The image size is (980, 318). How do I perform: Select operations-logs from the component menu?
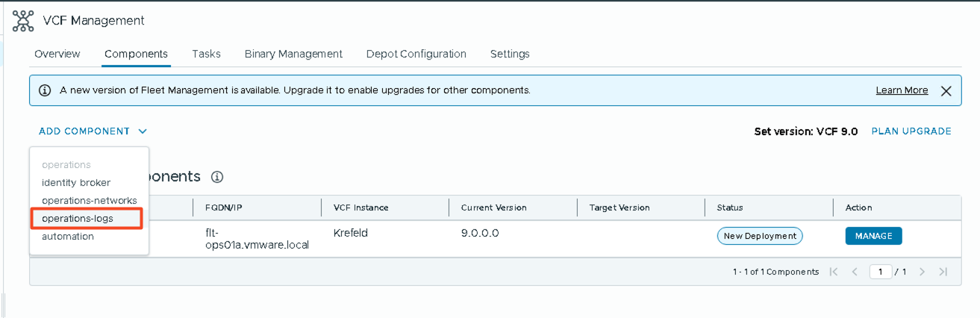point(89,218)
